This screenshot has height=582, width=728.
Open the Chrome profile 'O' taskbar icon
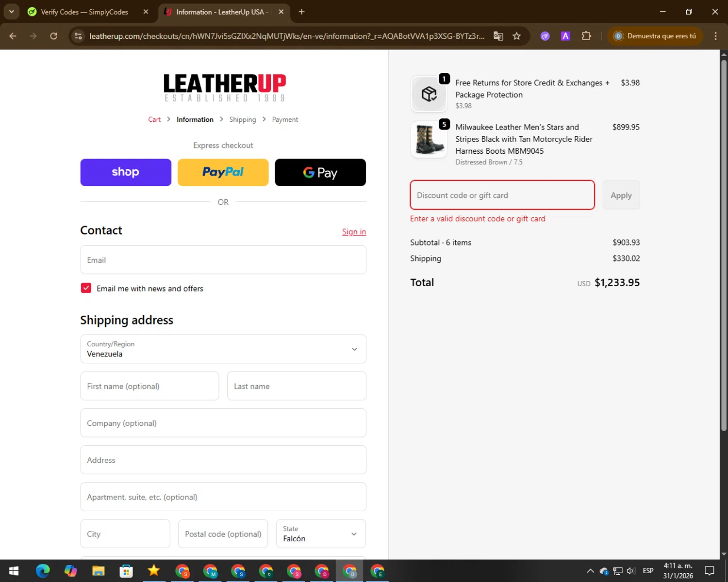click(266, 571)
